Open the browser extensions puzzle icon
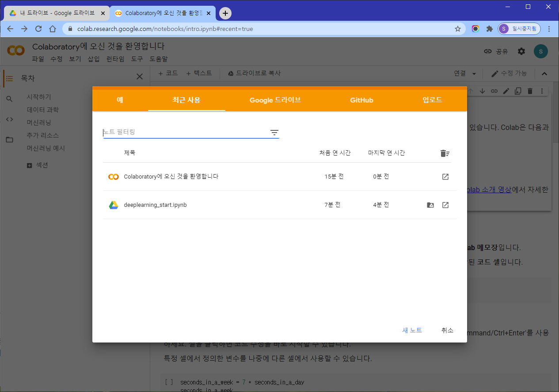 tap(489, 29)
